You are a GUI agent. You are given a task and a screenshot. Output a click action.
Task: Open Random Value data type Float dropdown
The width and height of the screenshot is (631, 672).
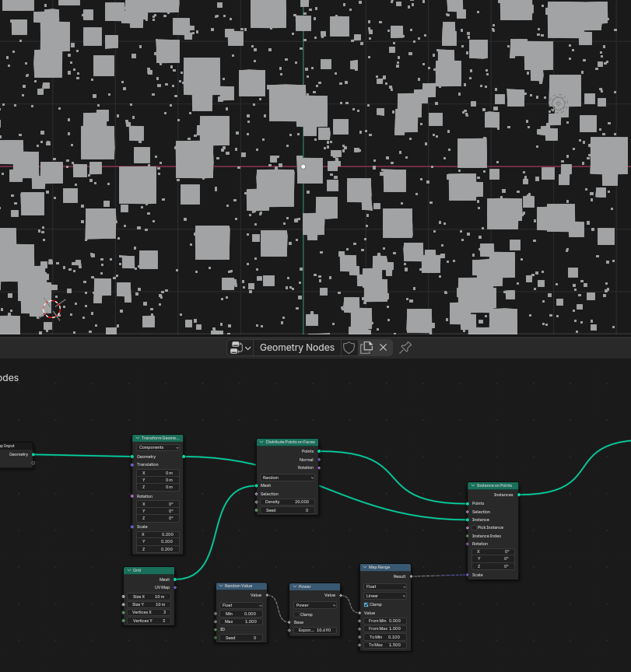(241, 605)
